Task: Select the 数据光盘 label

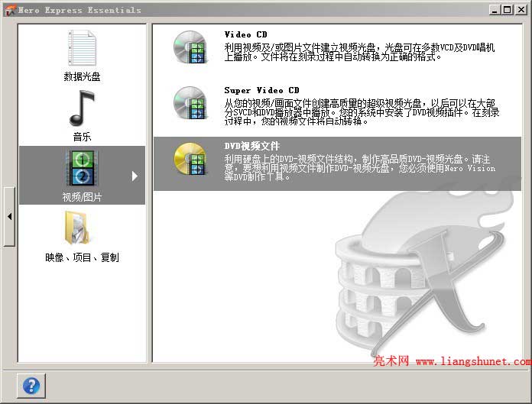Action: pyautogui.click(x=82, y=76)
